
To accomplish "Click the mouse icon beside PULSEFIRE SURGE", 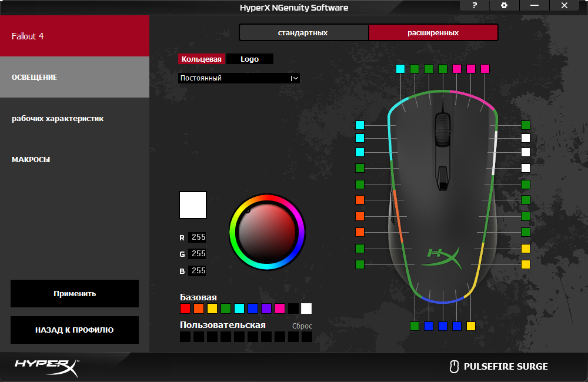I will (454, 366).
